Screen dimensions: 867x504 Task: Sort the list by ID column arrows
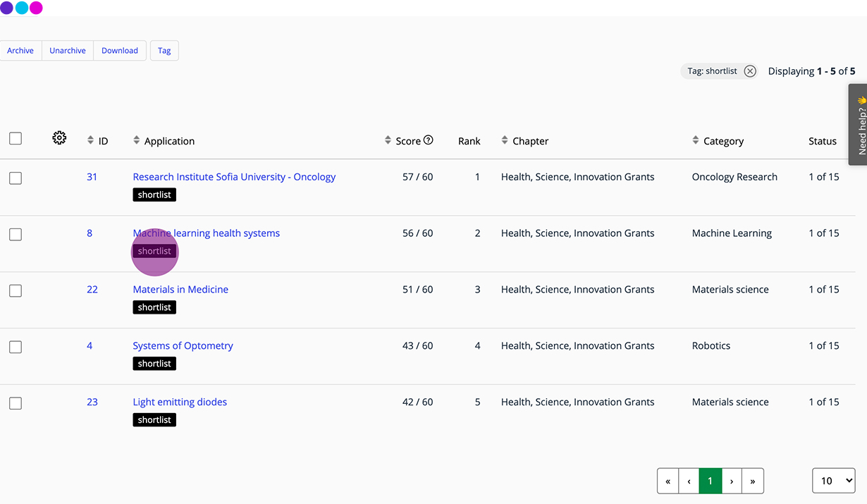point(90,140)
